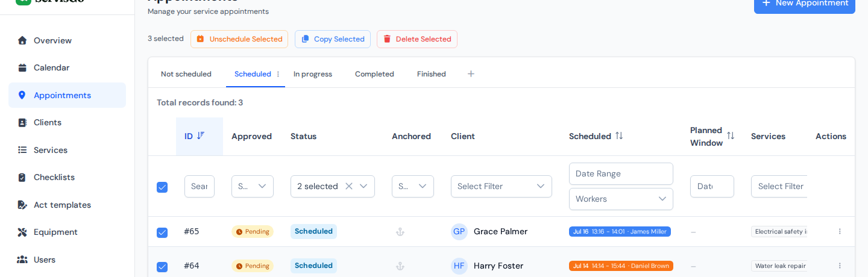Open actions menu for appointment #64
The height and width of the screenshot is (277, 868).
[840, 266]
